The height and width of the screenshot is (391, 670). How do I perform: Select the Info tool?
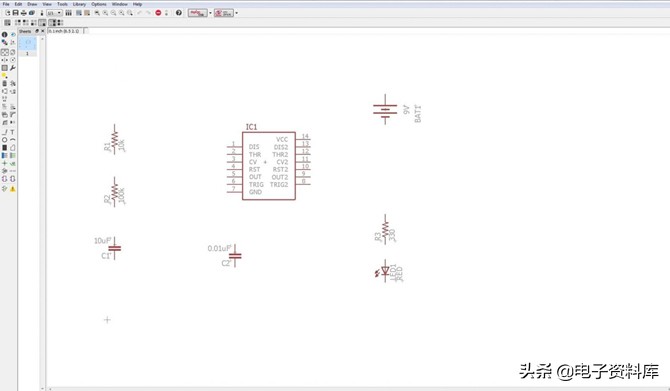click(x=4, y=34)
